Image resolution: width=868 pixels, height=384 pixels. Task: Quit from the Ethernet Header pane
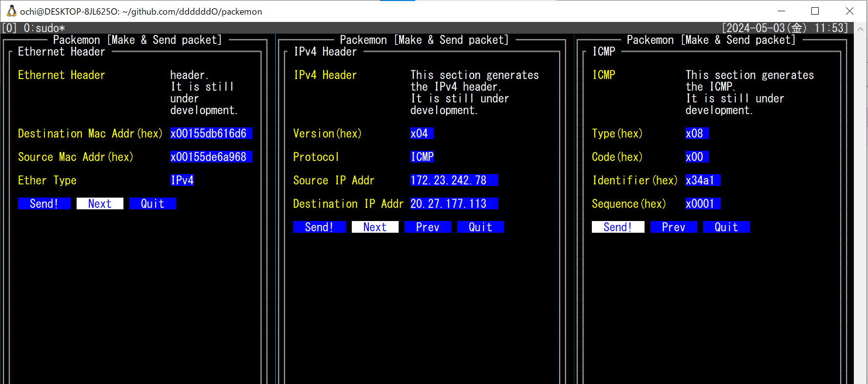[152, 203]
